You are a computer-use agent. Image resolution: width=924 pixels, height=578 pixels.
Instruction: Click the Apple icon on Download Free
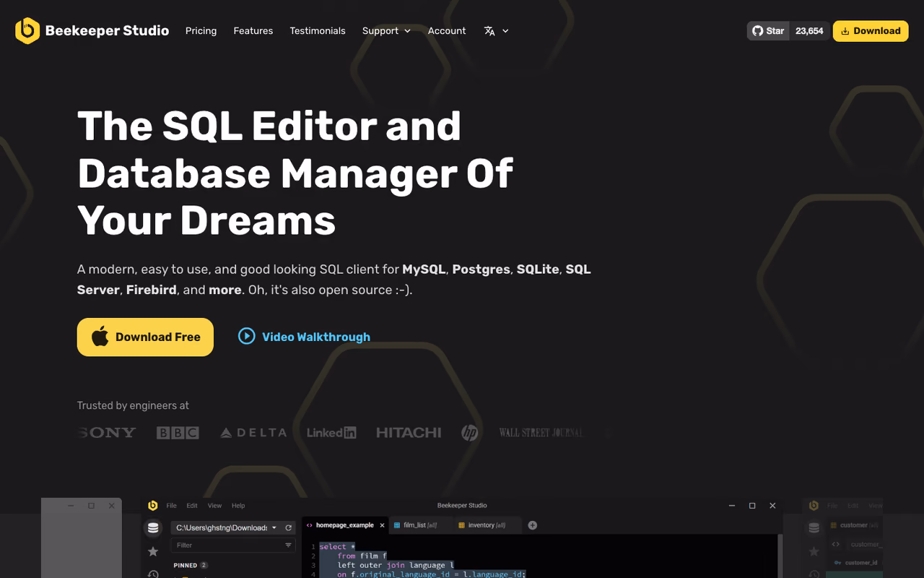point(100,337)
